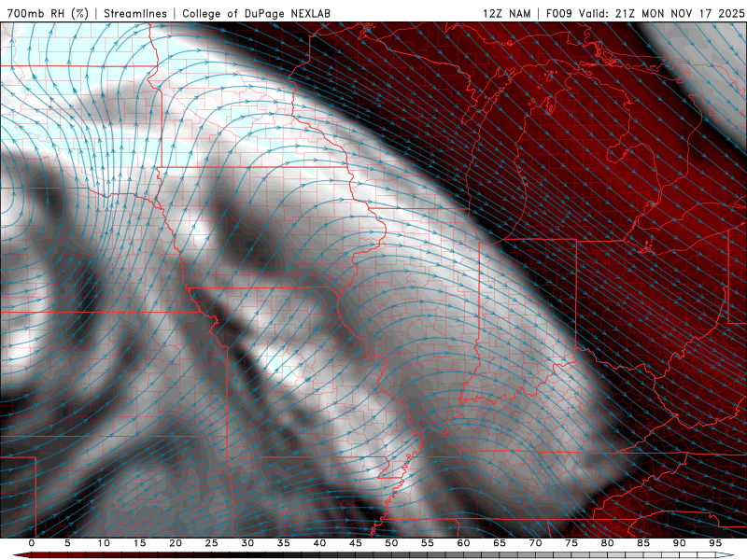This screenshot has height=560, width=747.
Task: Select the 30 value on the RH scale
Action: pos(247,543)
